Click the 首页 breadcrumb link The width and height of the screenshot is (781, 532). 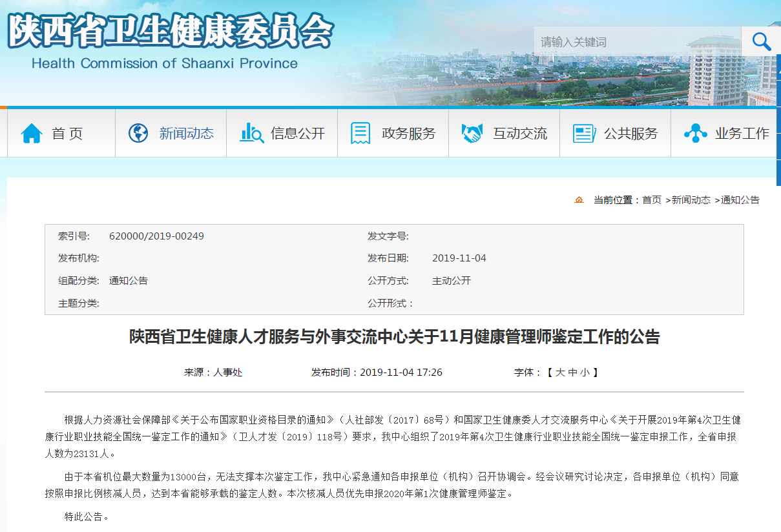[651, 200]
